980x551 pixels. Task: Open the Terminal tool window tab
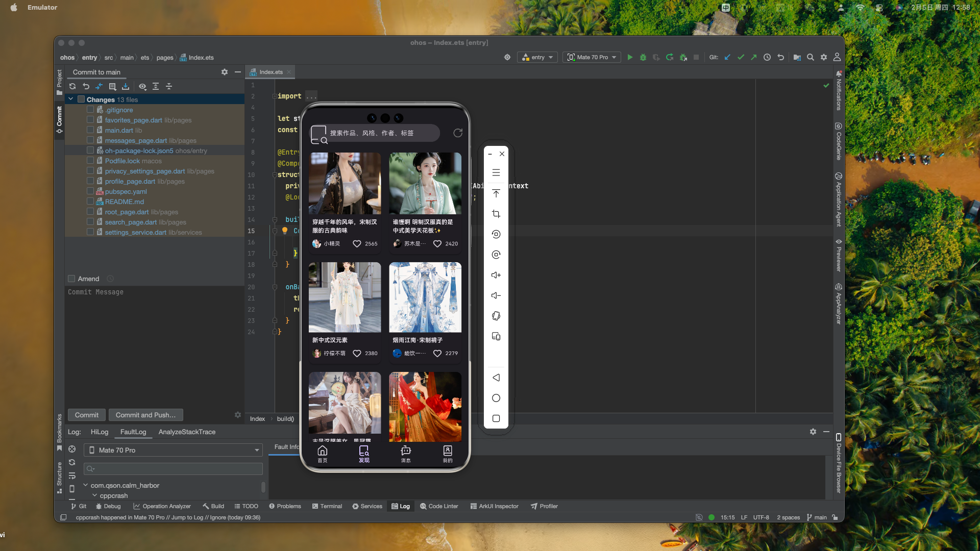point(327,506)
